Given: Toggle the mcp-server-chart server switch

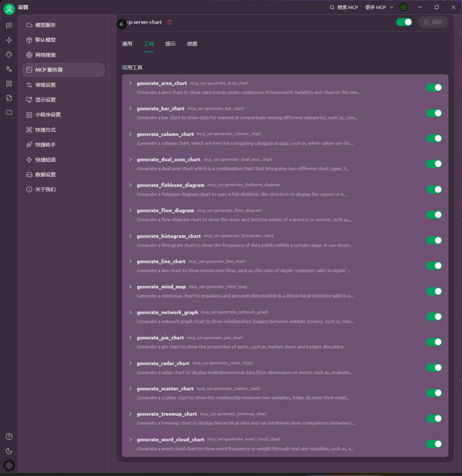Looking at the screenshot, I should tap(404, 22).
